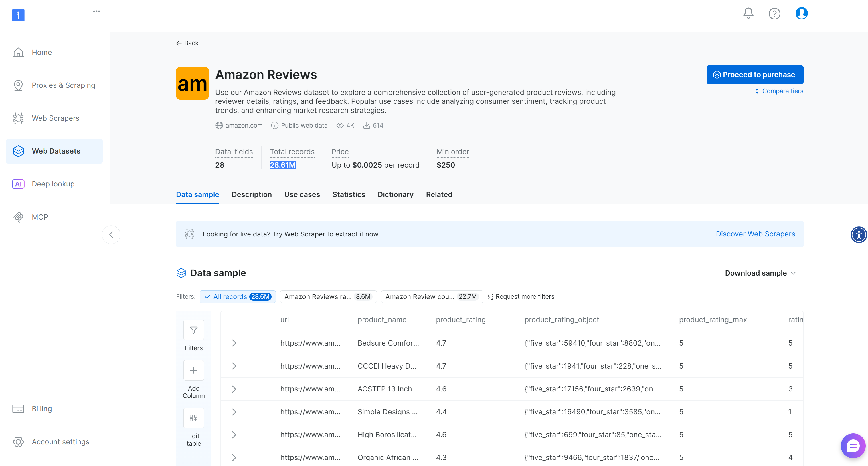Click Proceed to purchase

[755, 74]
